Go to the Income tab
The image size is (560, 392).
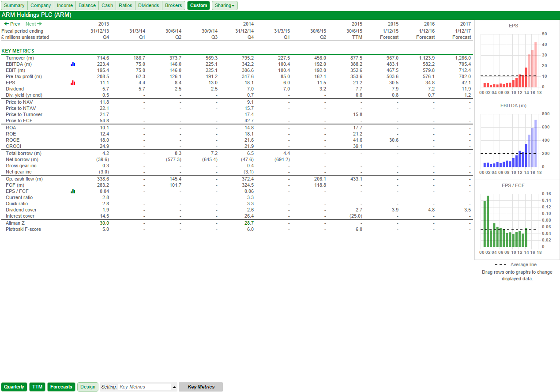(x=65, y=5)
